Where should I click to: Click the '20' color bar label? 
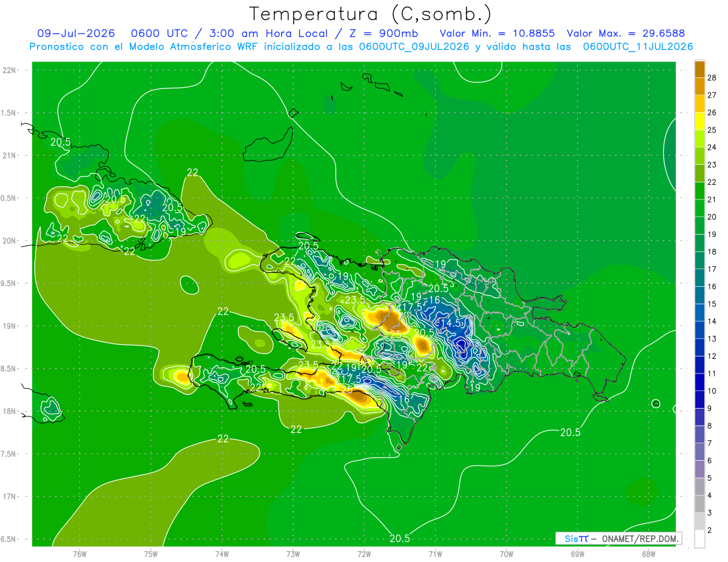pyautogui.click(x=712, y=217)
